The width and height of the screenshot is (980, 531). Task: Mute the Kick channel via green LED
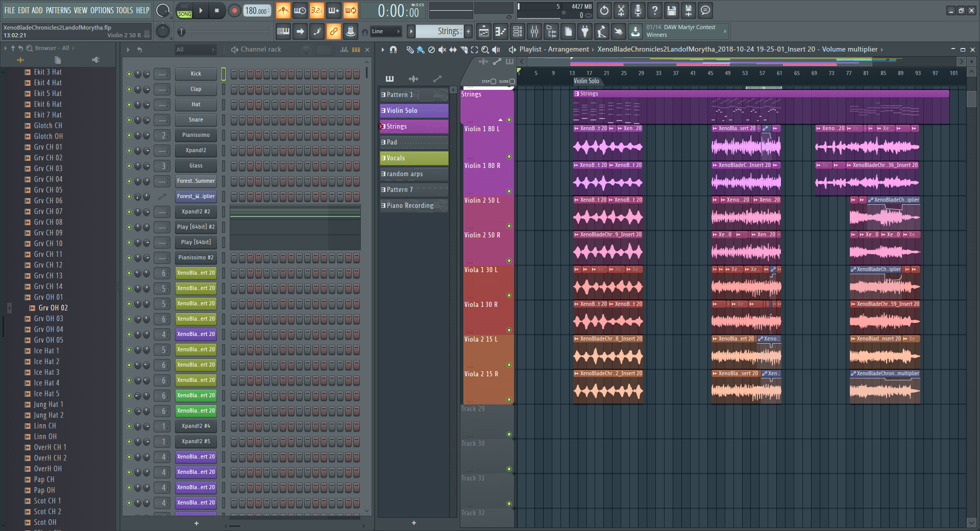point(129,74)
